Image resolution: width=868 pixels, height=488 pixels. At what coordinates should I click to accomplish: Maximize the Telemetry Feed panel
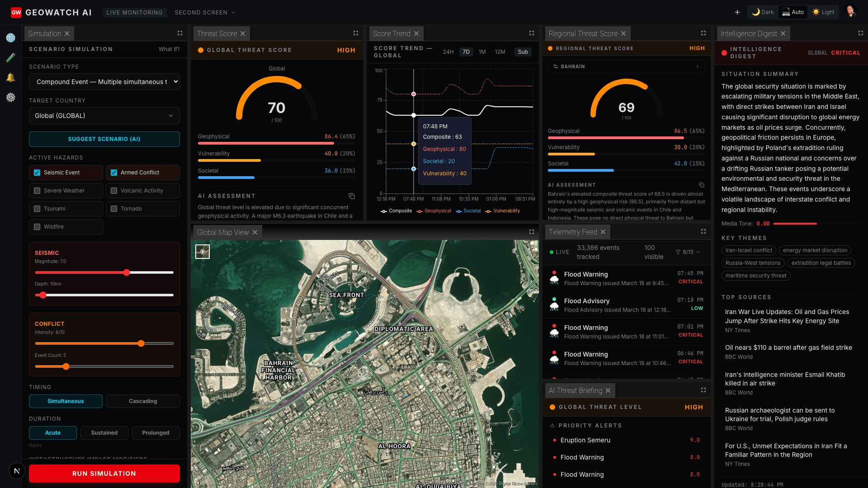point(703,232)
